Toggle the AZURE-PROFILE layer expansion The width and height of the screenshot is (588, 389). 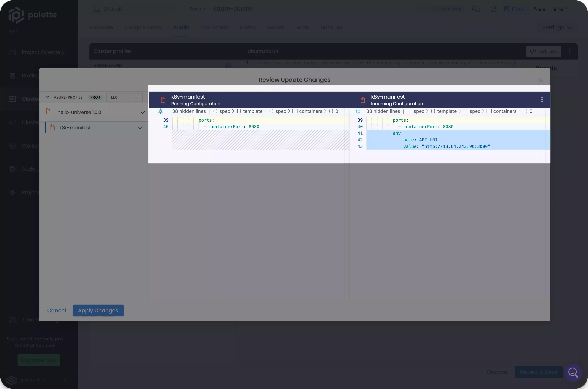[47, 97]
